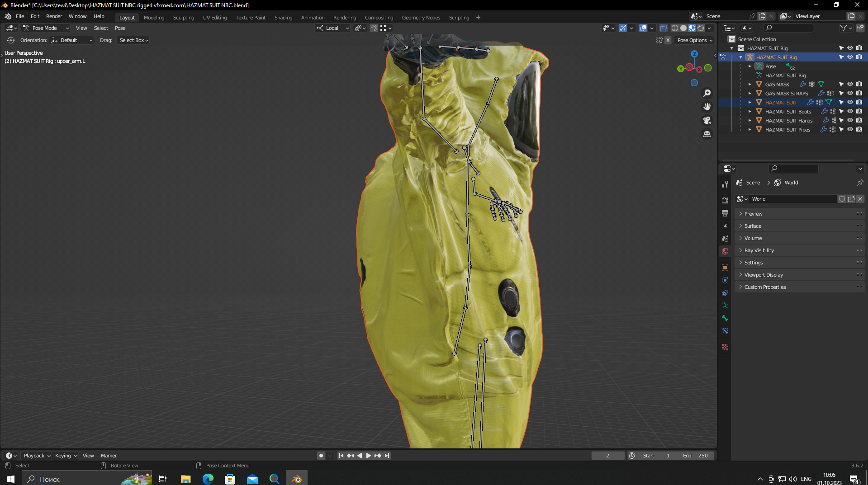Open the Output properties tab
Screen dimensions: 868x485
tap(725, 213)
